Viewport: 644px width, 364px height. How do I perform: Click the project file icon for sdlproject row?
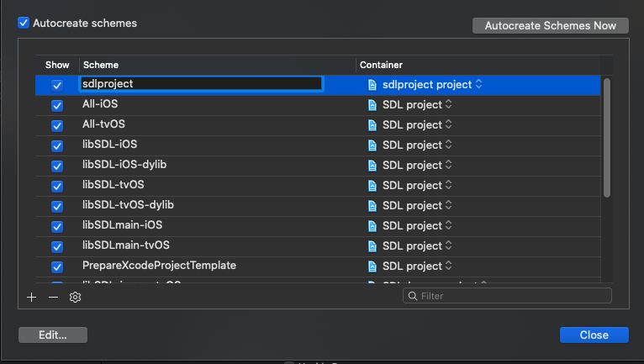[372, 85]
